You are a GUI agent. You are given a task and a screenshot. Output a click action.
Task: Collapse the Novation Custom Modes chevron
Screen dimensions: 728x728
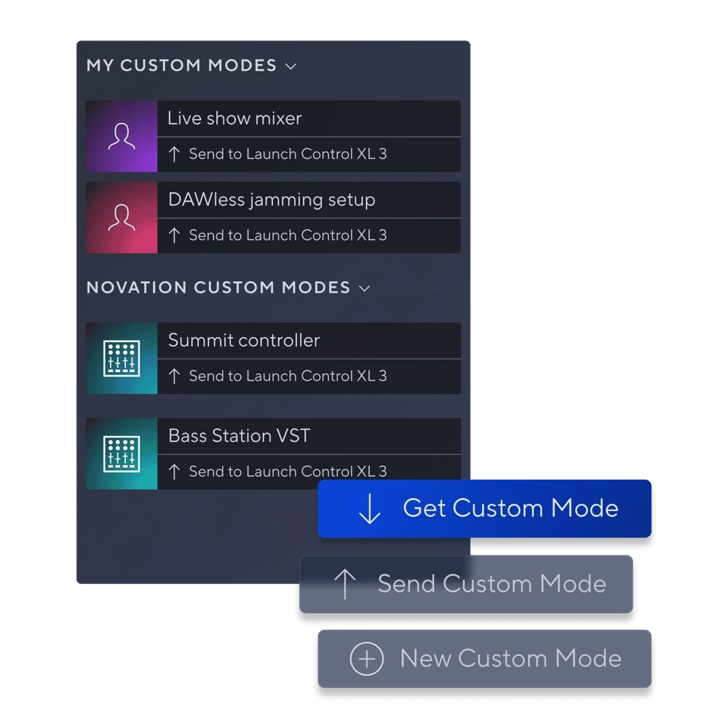[365, 288]
